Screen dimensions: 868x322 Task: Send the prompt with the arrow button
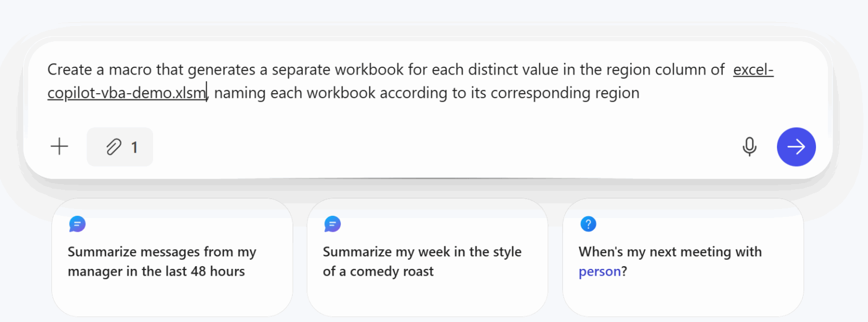796,147
